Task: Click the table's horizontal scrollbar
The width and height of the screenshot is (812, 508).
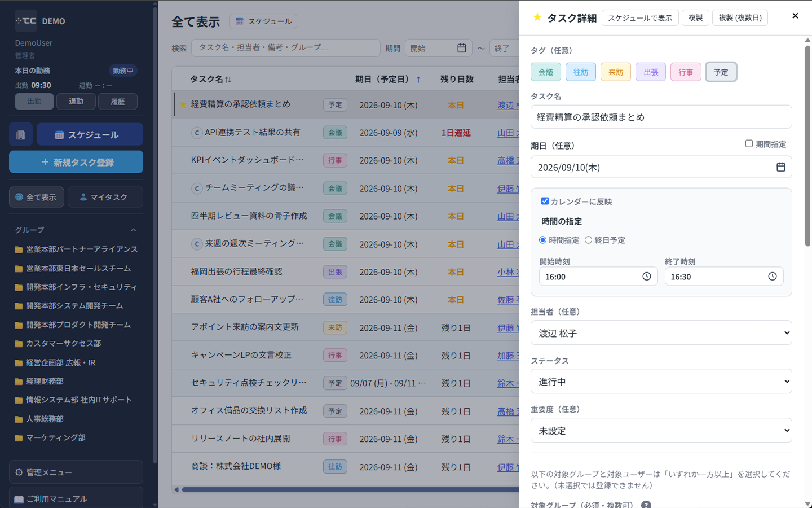Action: [350, 489]
